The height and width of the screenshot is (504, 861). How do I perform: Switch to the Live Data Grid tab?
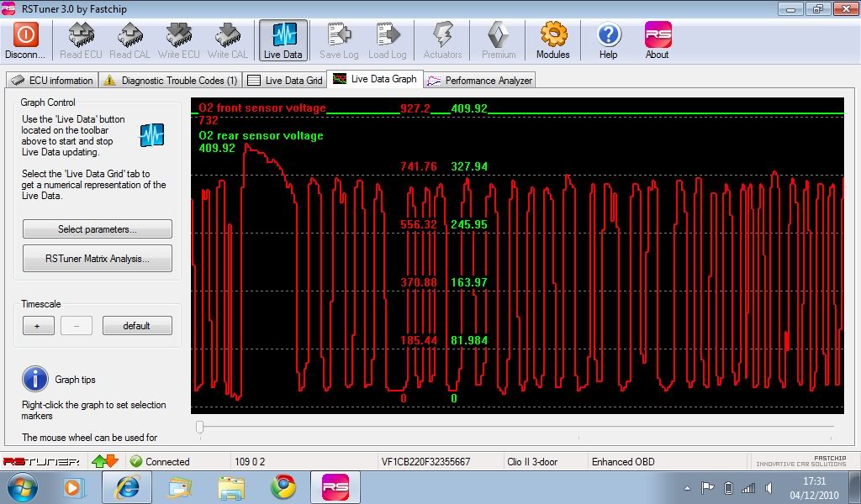pos(285,81)
